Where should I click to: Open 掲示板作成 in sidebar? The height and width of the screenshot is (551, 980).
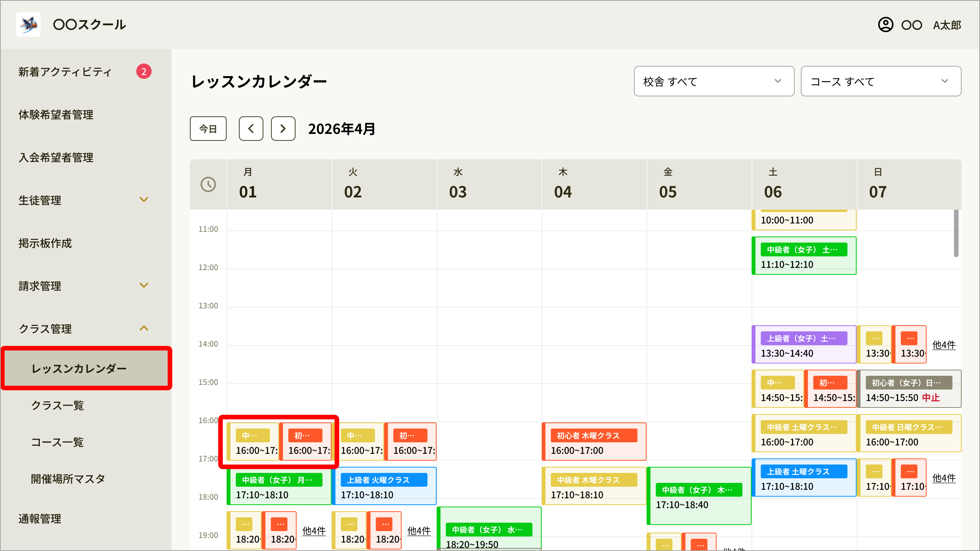click(45, 243)
